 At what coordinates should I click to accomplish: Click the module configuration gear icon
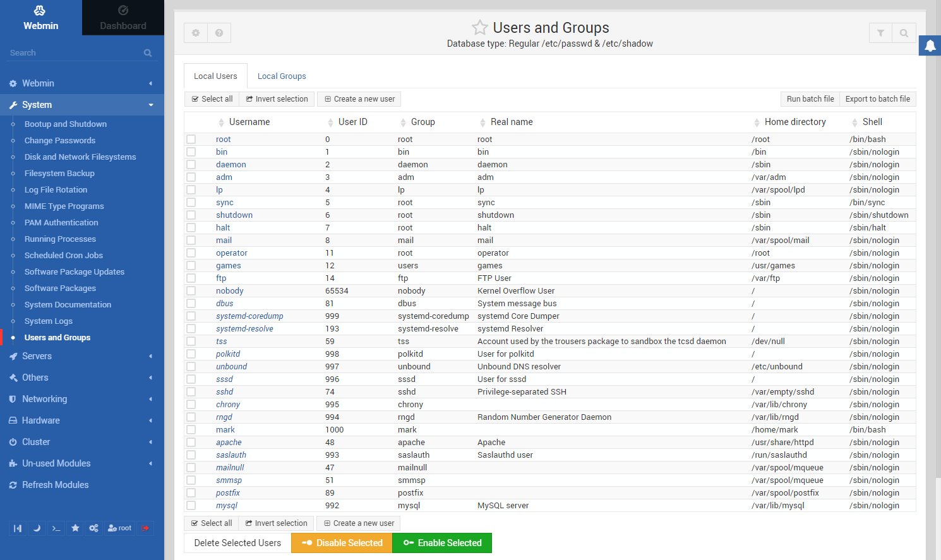[x=196, y=33]
